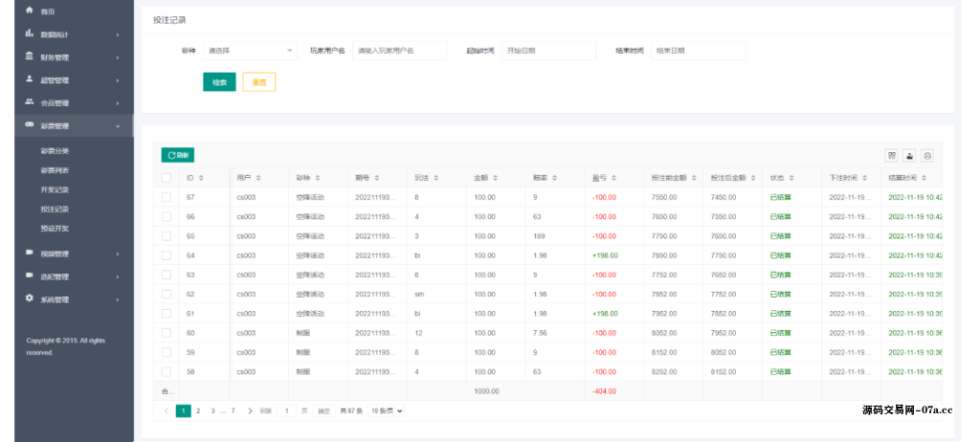This screenshot has width=980, height=442.
Task: Open 彩票列表 submenu item
Action: [55, 170]
